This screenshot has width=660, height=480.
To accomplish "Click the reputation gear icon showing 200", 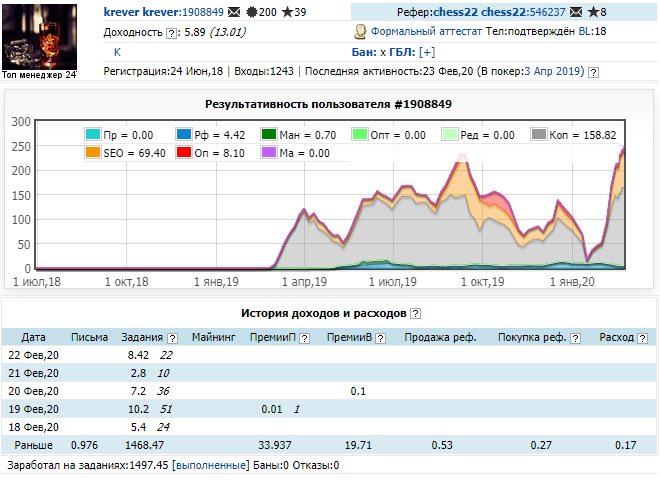I will click(x=251, y=13).
